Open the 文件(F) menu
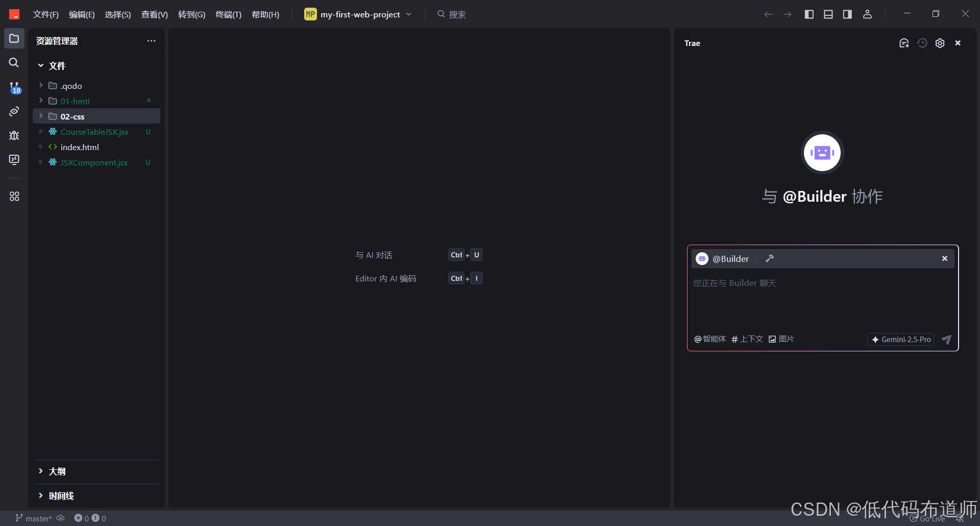The height and width of the screenshot is (526, 980). pyautogui.click(x=46, y=14)
